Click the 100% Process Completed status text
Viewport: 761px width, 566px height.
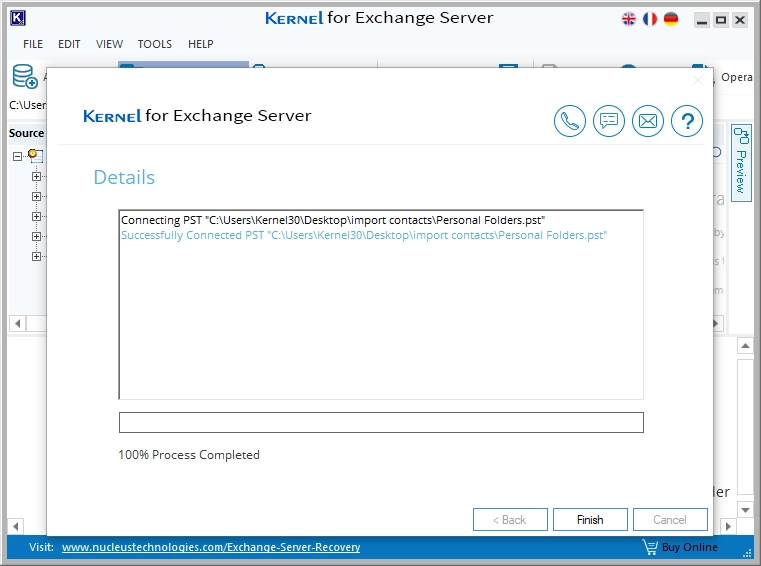(x=189, y=455)
